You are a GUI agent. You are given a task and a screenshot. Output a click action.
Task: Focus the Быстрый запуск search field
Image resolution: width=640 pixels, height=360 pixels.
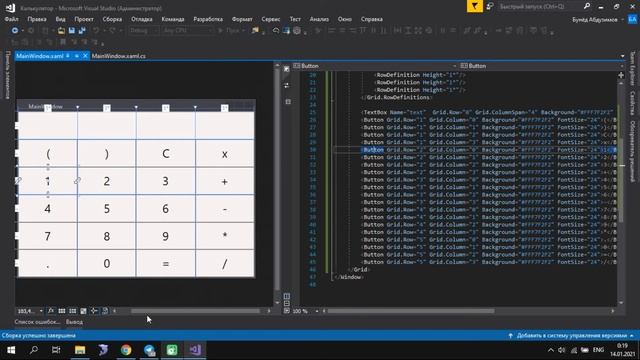coord(539,7)
